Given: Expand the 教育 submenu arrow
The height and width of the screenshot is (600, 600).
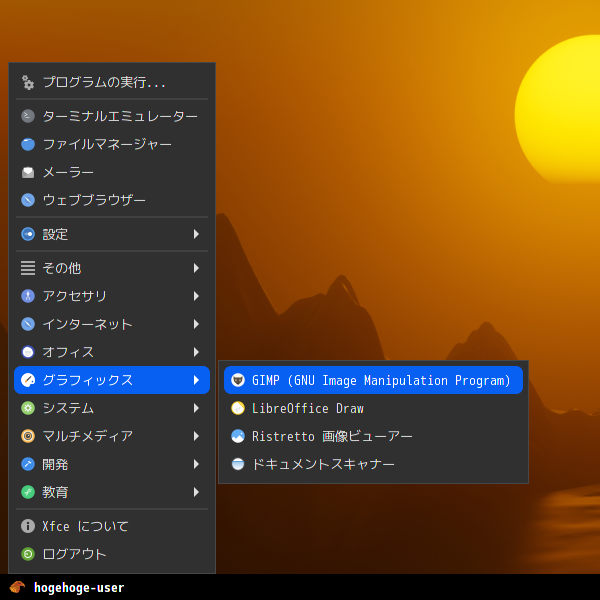Looking at the screenshot, I should [x=196, y=492].
